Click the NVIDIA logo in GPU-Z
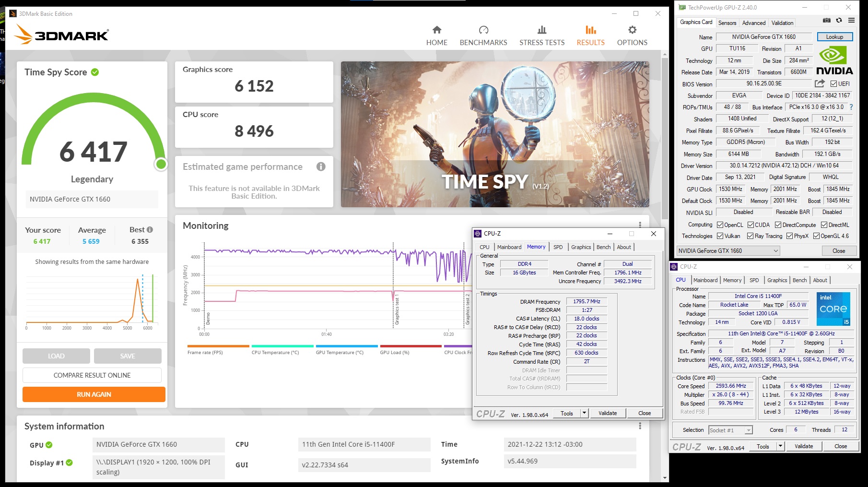Screen dimensions: 868x487 834,61
